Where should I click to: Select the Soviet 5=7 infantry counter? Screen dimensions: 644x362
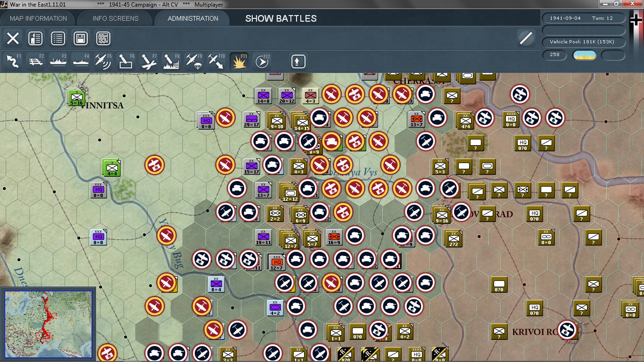coord(312,239)
